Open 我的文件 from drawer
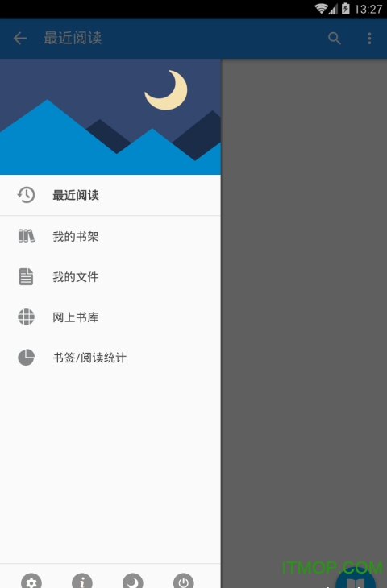 tap(110, 277)
